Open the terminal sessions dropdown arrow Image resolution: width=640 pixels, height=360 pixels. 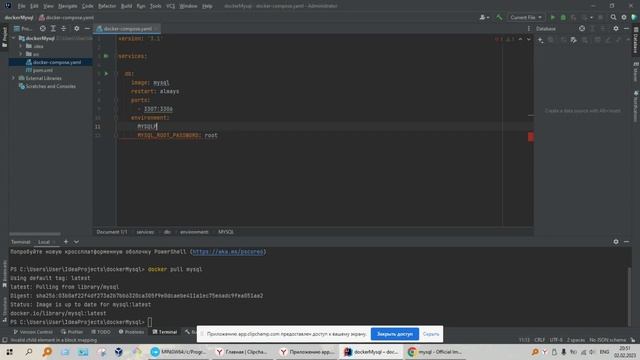76,242
